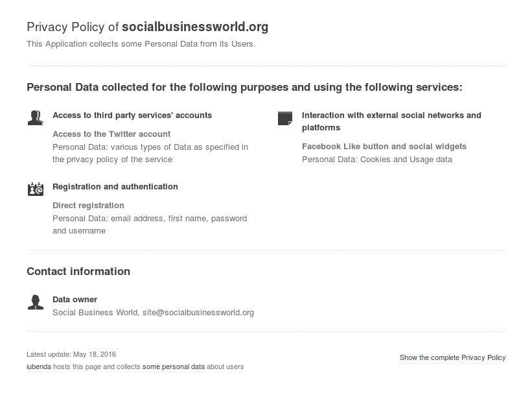Click 'Interaction with external social networks' heading
The height and width of the screenshot is (397, 532).
(391, 115)
